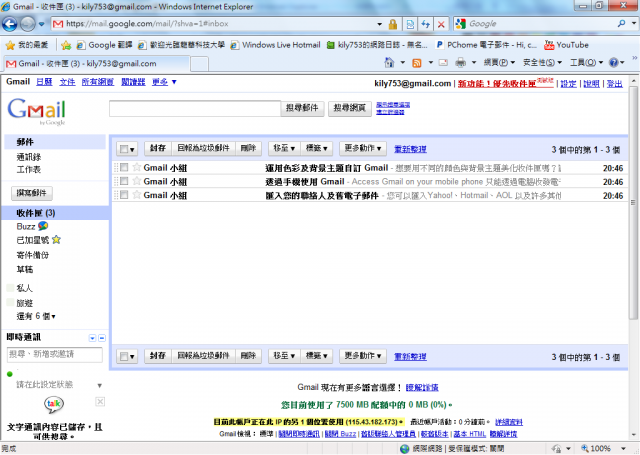Expand 還有 6 個 more labels
The height and width of the screenshot is (455, 640).
pyautogui.click(x=36, y=316)
